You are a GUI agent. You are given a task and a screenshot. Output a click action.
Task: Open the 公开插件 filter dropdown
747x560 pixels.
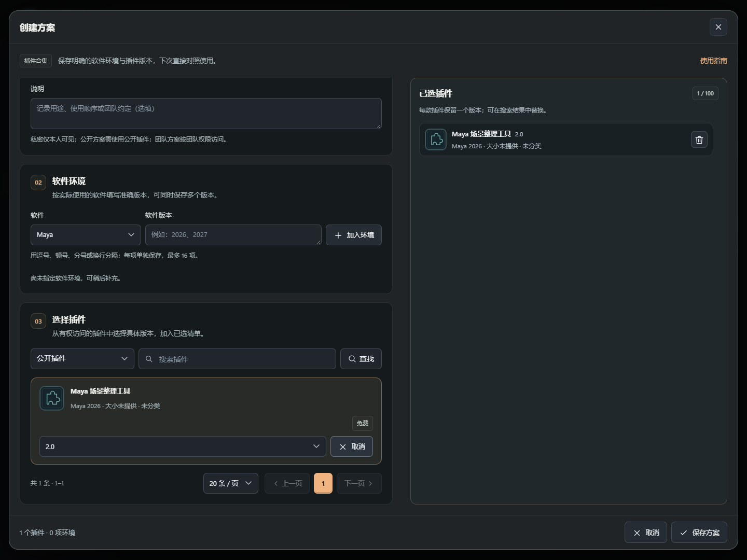pyautogui.click(x=82, y=359)
